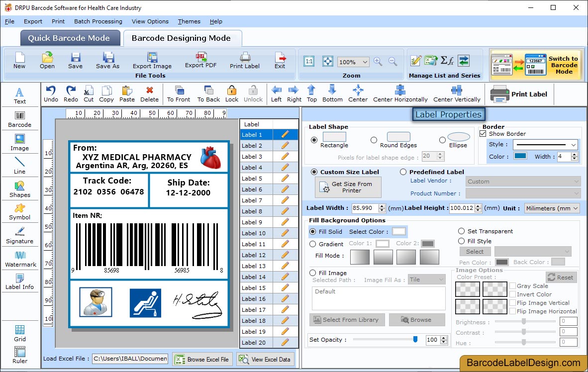Click the 1:1 actual size icon
The width and height of the screenshot is (588, 372).
tap(309, 62)
